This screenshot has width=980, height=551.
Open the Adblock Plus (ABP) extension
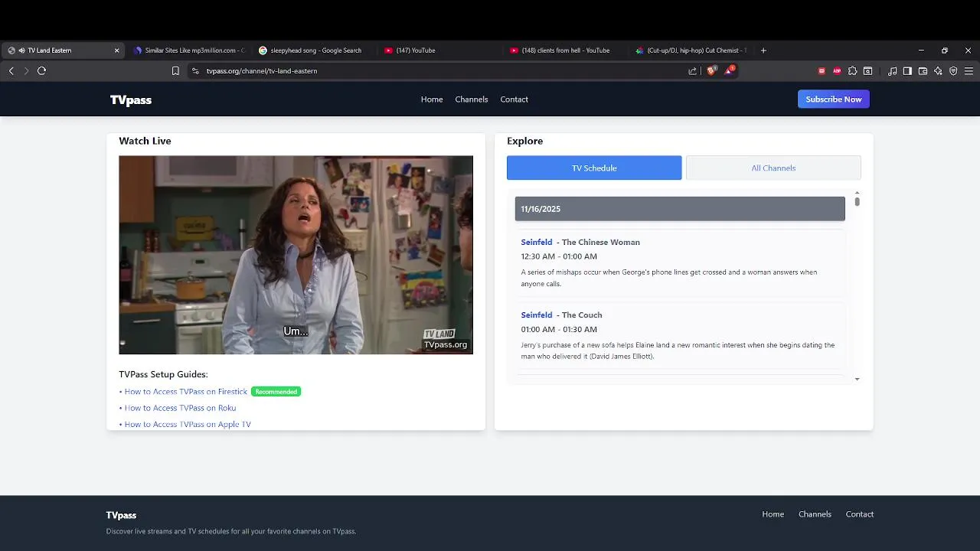click(837, 70)
